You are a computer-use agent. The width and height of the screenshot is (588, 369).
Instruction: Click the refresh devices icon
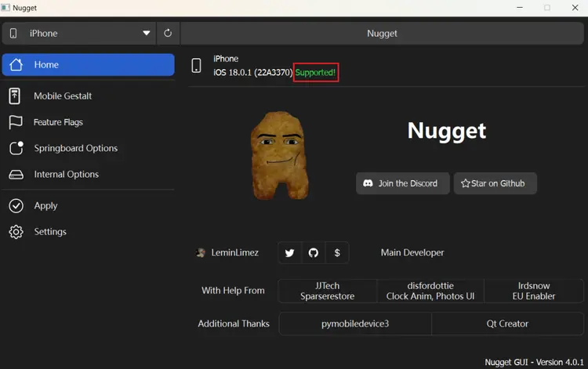tap(168, 34)
